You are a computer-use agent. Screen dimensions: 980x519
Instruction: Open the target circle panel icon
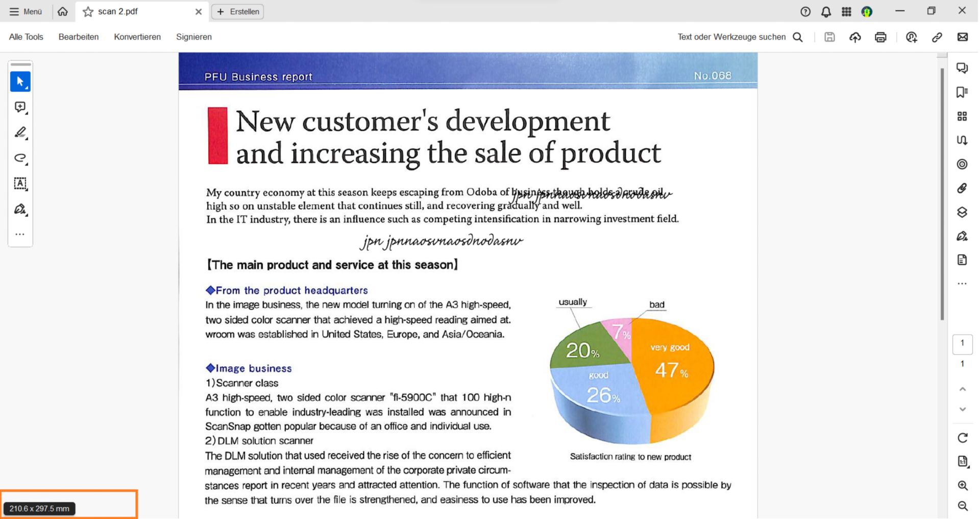962,164
